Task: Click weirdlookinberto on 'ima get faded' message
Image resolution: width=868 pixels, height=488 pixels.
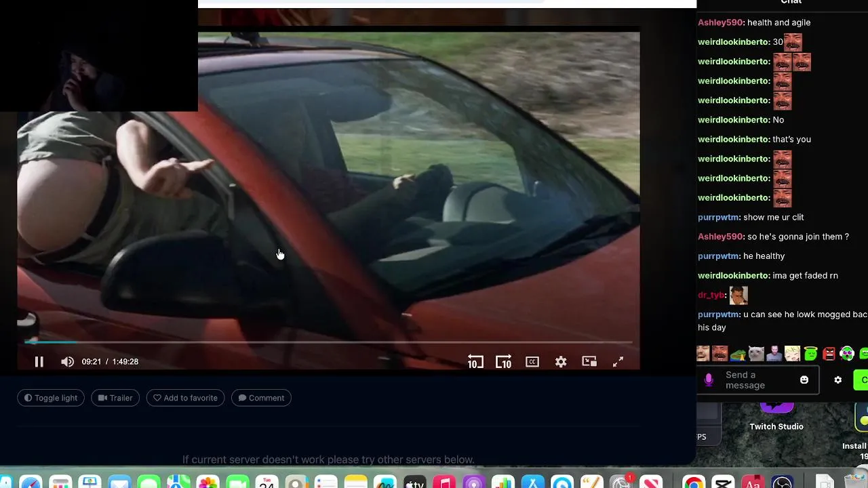Action: point(733,276)
